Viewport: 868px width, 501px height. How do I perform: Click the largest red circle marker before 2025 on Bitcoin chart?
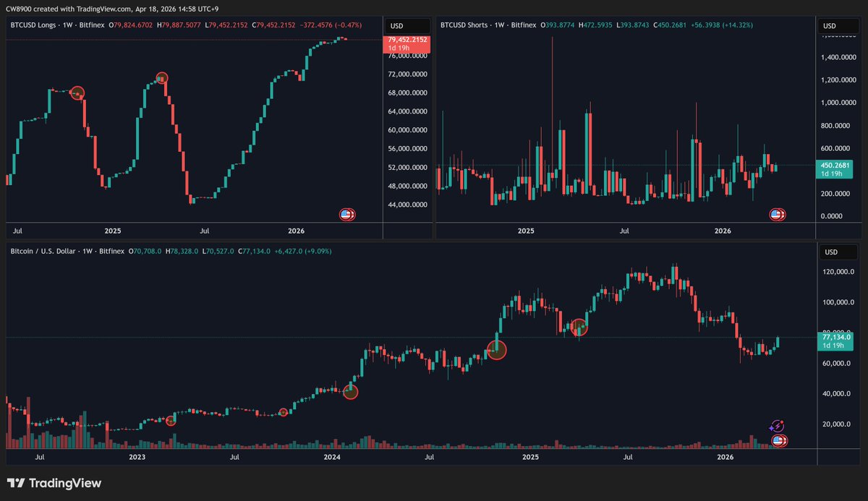tap(496, 350)
